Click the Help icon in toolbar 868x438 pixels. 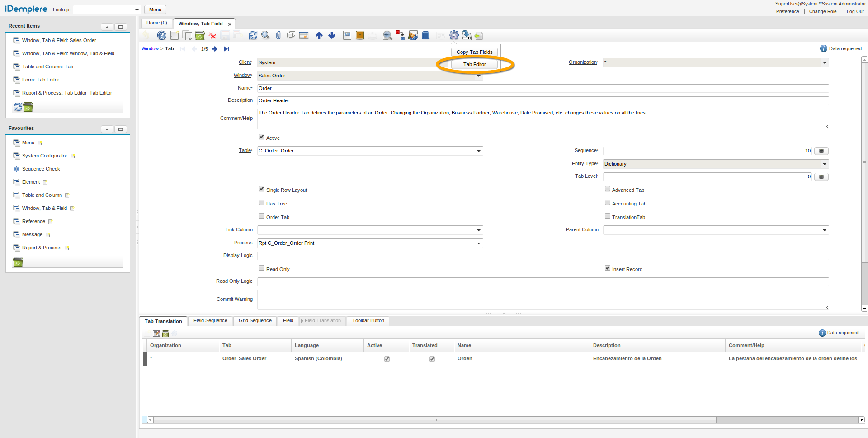pos(161,35)
